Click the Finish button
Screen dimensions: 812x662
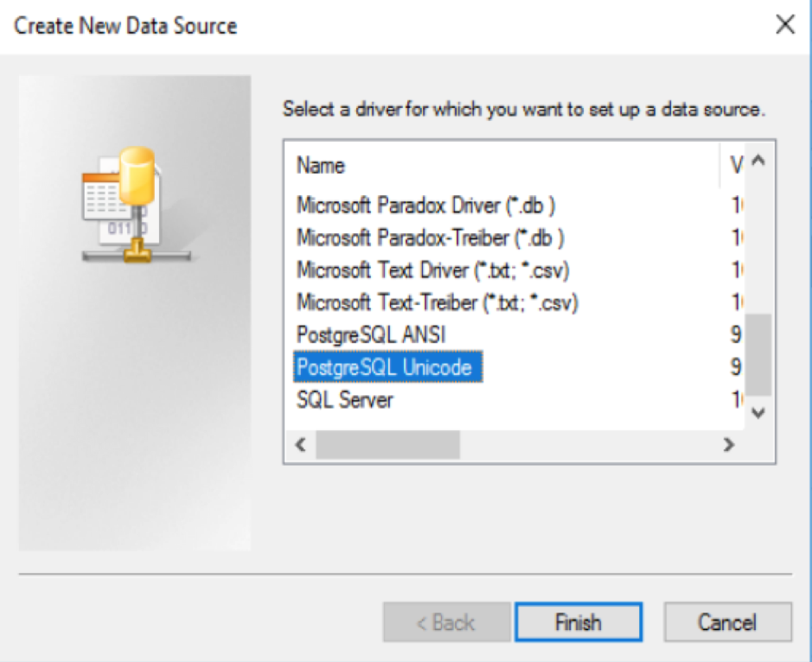point(579,621)
